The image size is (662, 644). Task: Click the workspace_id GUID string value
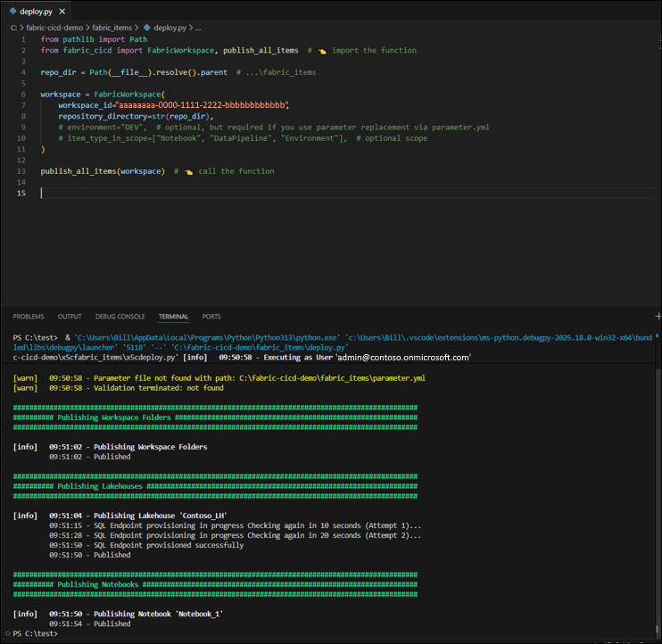point(203,105)
